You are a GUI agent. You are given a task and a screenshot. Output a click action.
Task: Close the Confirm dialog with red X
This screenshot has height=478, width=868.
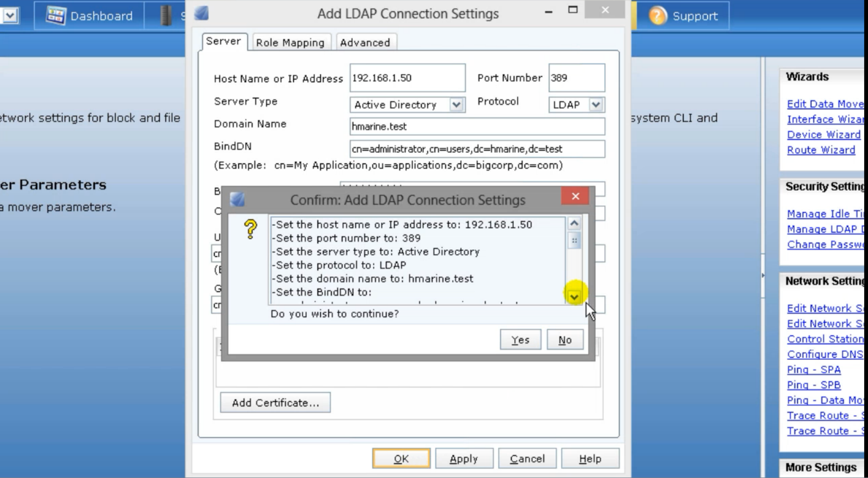(575, 196)
